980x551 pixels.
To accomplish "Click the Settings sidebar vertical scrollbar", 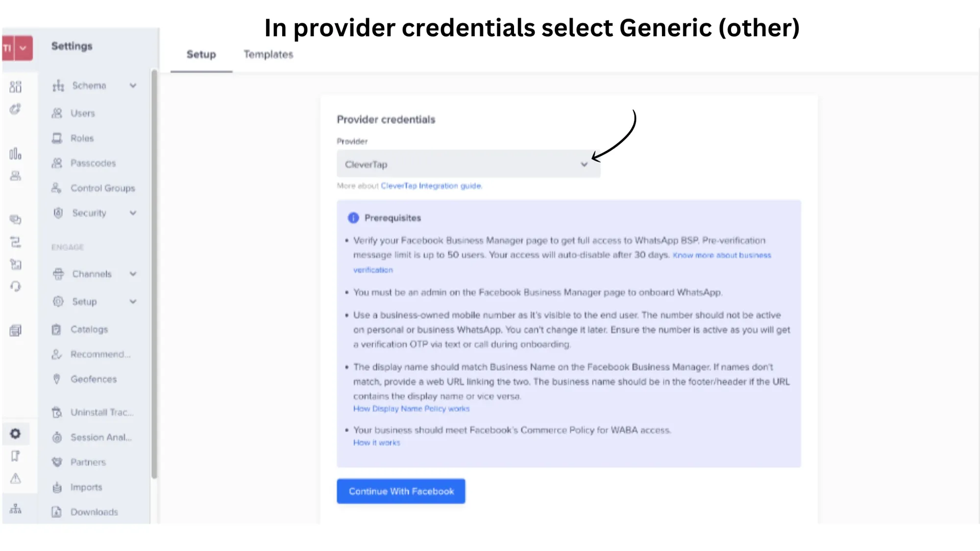I will [x=154, y=274].
